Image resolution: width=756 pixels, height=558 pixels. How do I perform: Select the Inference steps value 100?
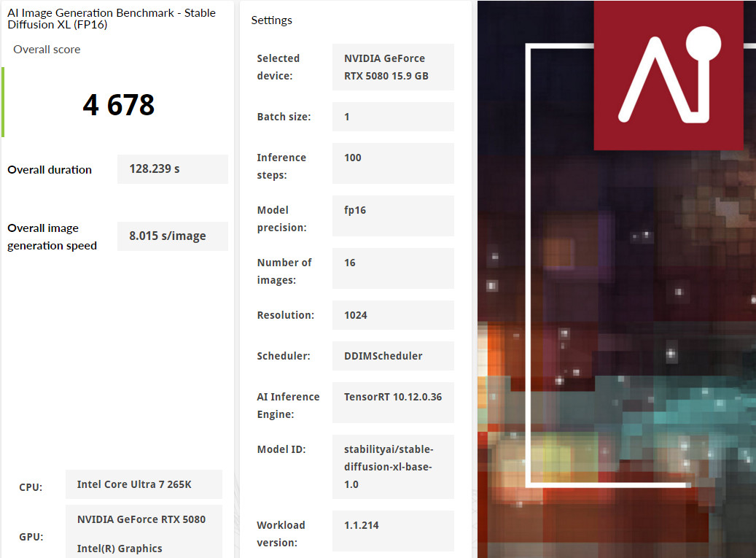click(352, 158)
